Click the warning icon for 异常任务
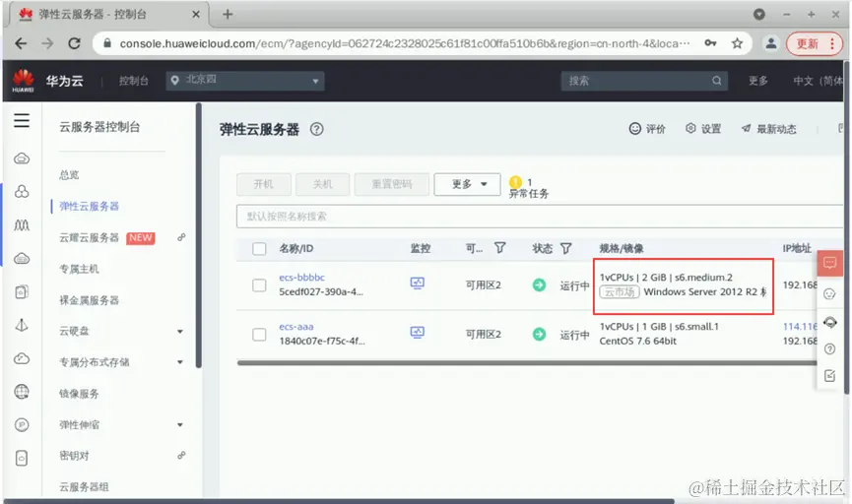Image resolution: width=852 pixels, height=504 pixels. [516, 182]
